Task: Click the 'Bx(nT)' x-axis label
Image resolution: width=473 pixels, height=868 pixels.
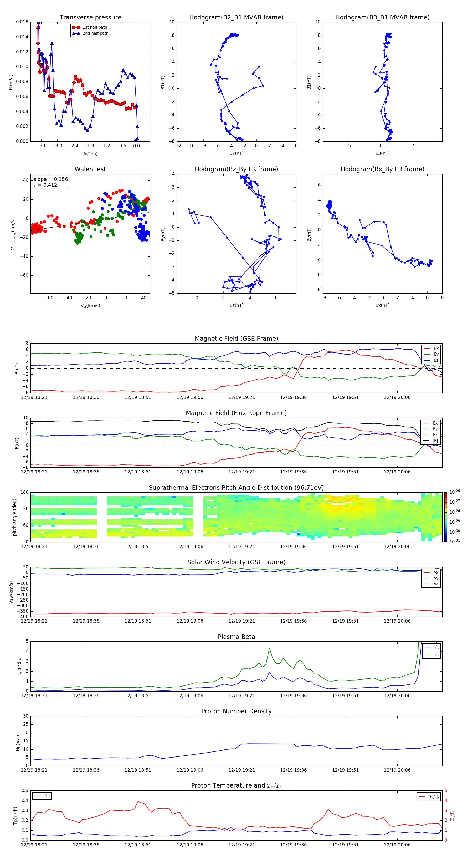Action: pos(382,305)
